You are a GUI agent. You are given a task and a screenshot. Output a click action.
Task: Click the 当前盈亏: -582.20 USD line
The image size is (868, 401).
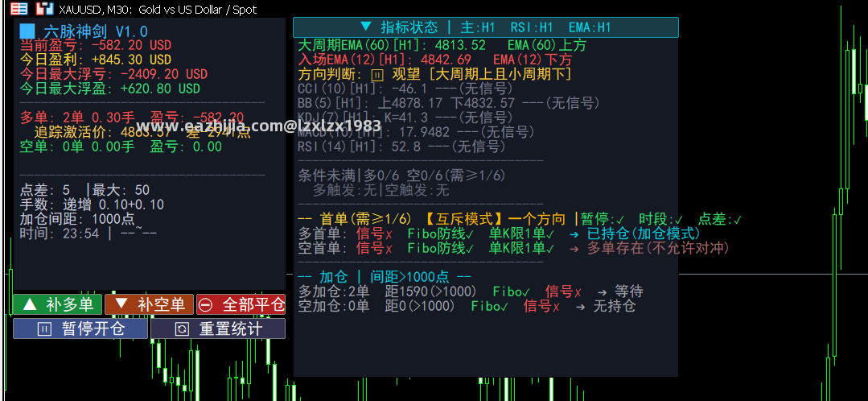point(96,45)
